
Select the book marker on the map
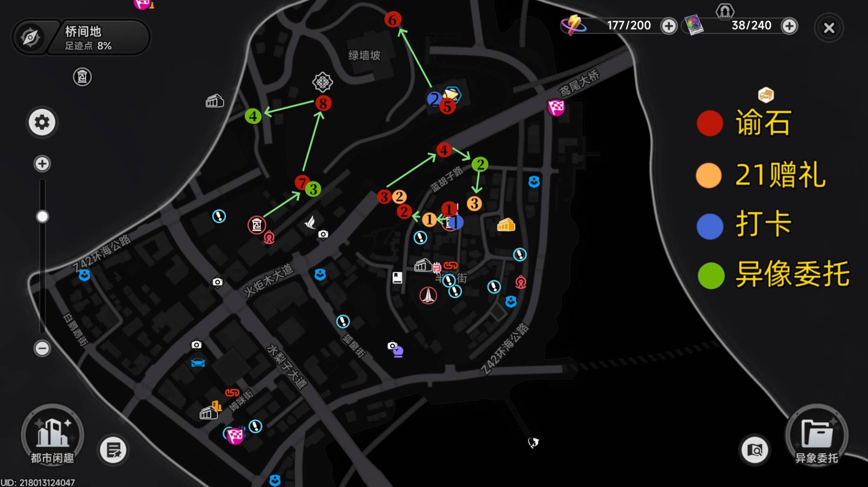[x=397, y=277]
